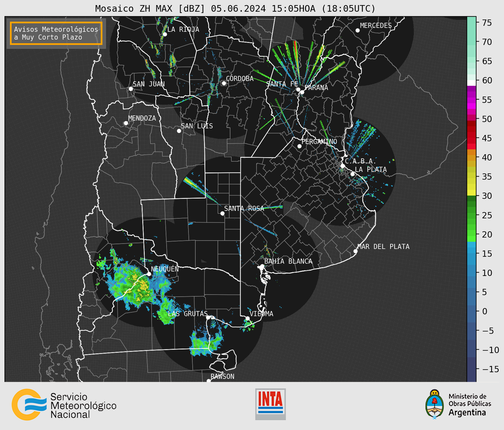Click the MERCEDES label text
The image size is (504, 430).
point(376,26)
